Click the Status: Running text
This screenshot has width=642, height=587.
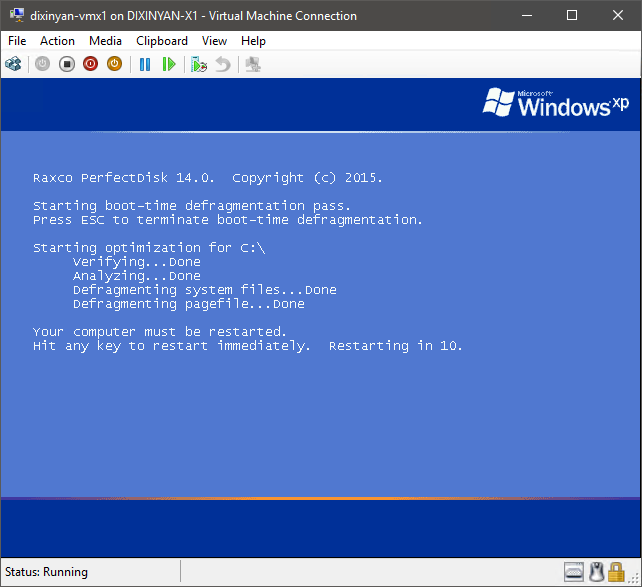pyautogui.click(x=46, y=572)
